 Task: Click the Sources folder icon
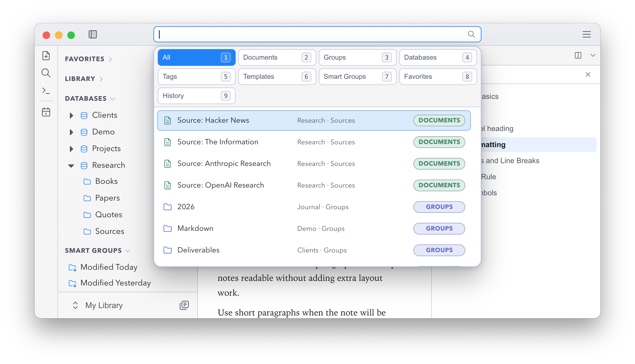87,231
